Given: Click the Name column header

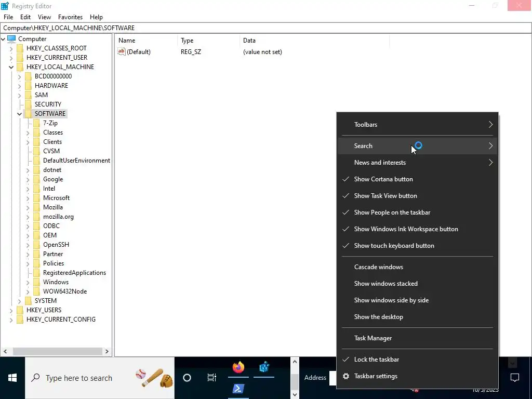Looking at the screenshot, I should pyautogui.click(x=147, y=41).
